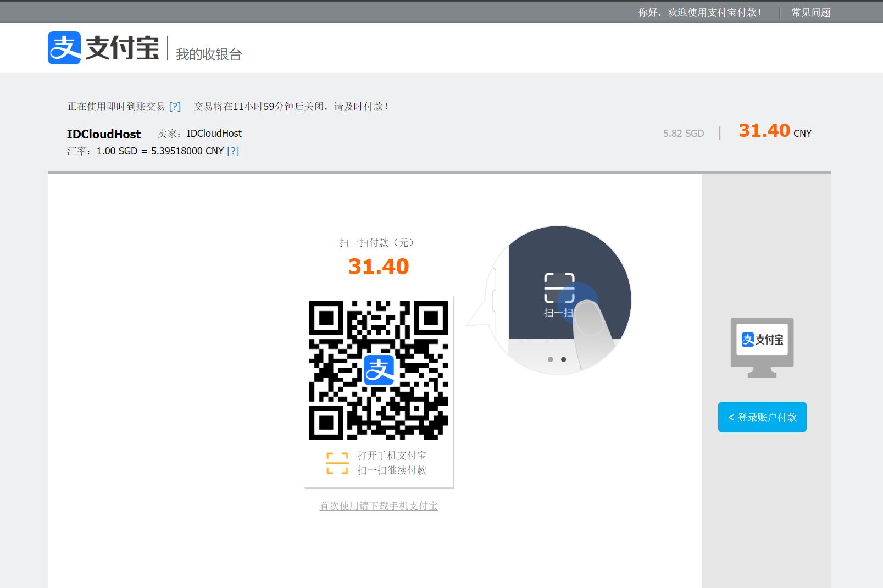Click the [?] help link next to 即时到账交易

coord(175,107)
